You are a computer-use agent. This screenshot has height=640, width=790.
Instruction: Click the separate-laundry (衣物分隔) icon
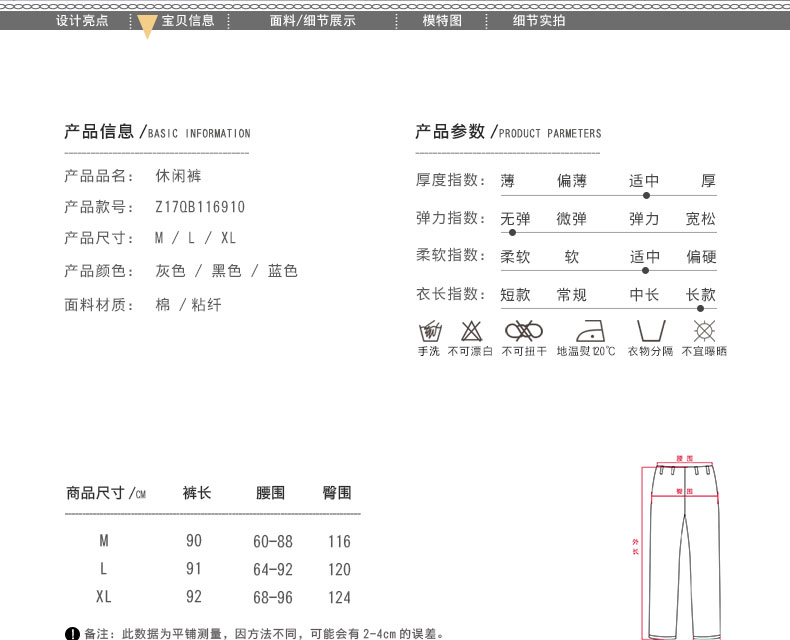point(650,331)
